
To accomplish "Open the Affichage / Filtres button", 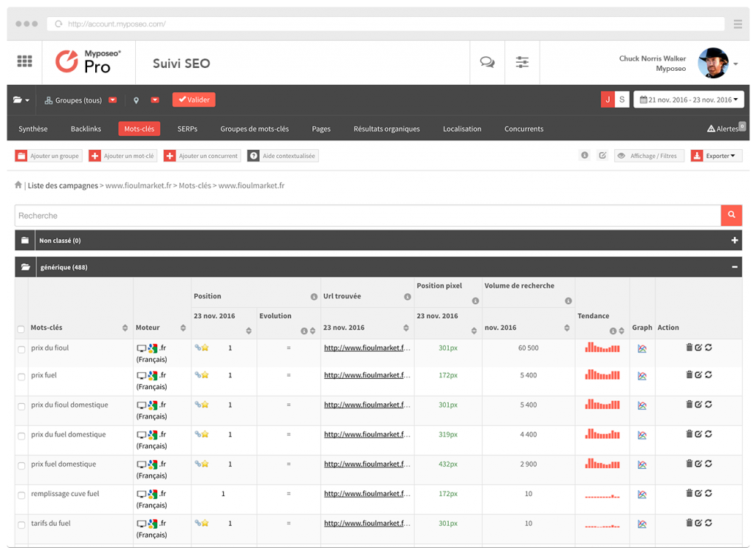I will [649, 155].
